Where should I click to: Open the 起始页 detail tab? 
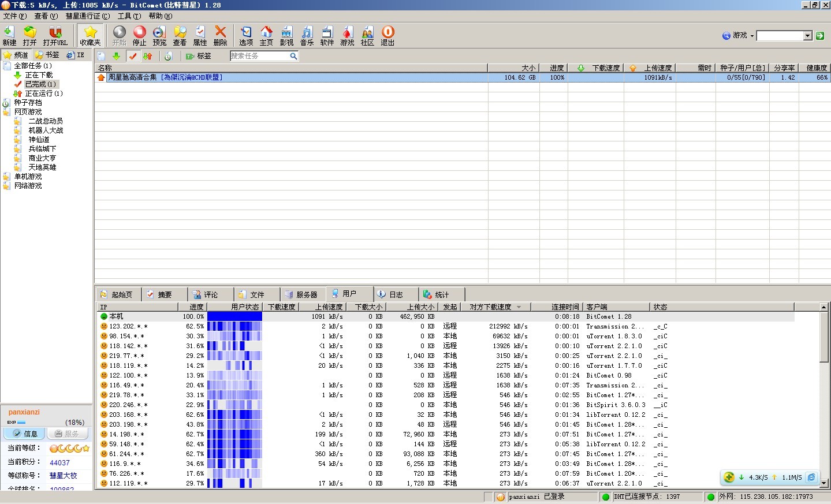pos(117,294)
